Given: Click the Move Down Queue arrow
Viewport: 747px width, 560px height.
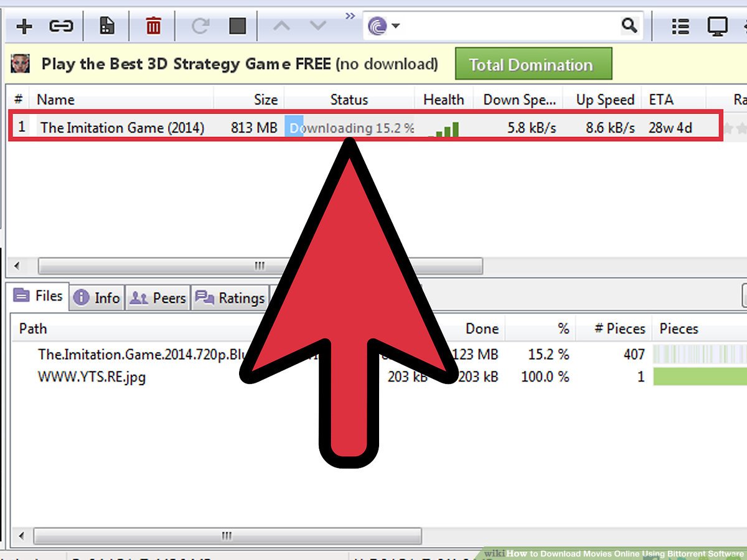Looking at the screenshot, I should [x=318, y=26].
